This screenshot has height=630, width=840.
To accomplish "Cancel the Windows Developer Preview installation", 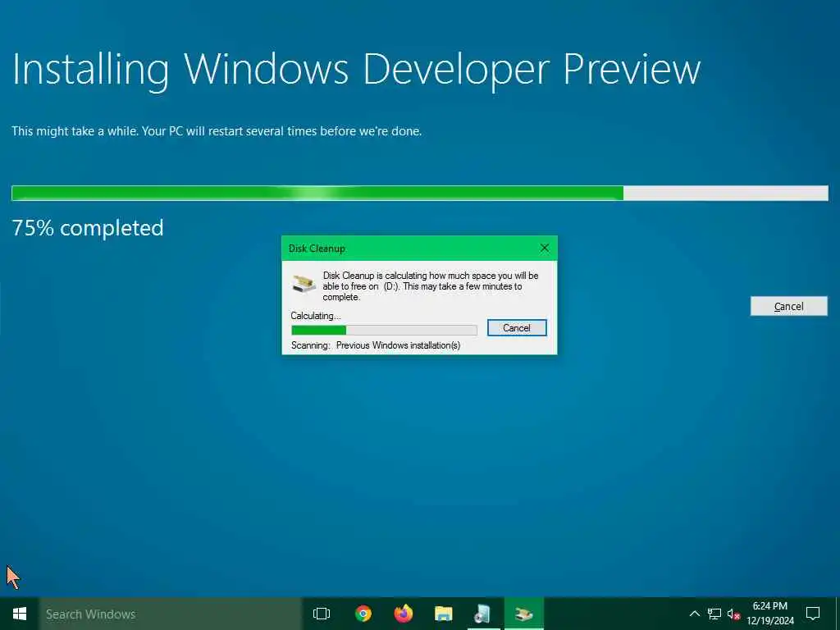I will point(788,307).
